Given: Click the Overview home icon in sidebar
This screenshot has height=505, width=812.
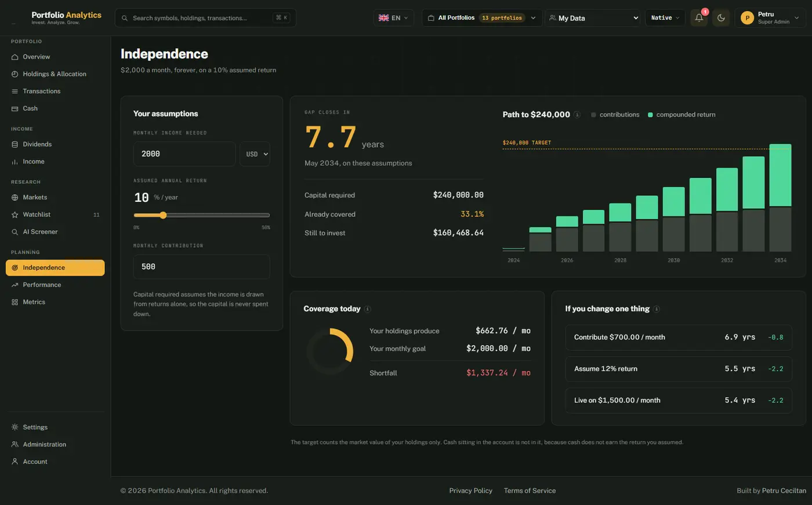Looking at the screenshot, I should point(15,57).
